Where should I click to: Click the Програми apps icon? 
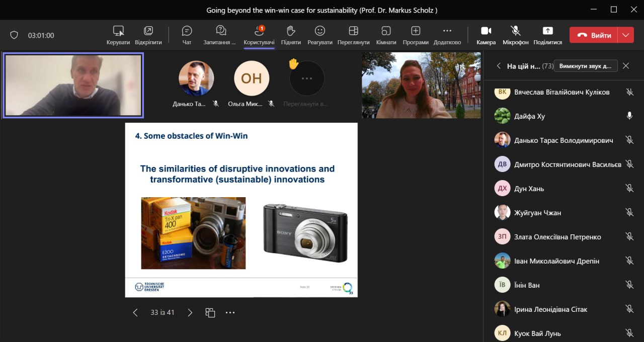pos(416,31)
